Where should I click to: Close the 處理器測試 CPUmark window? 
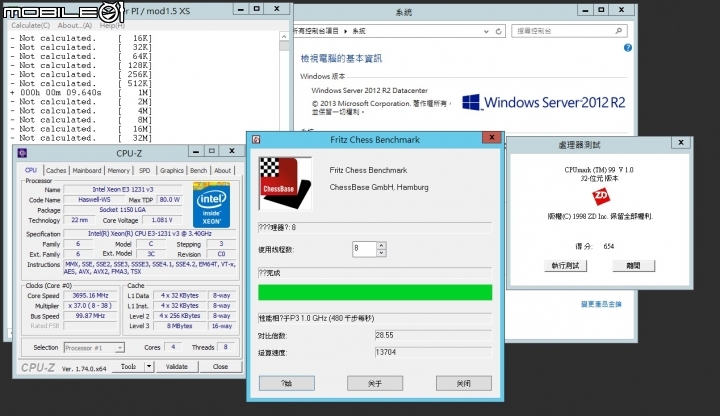681,143
